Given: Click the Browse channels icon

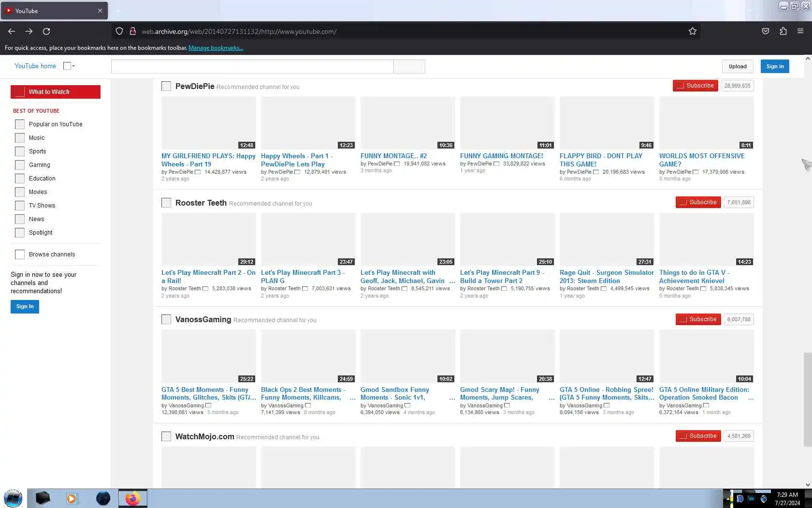Looking at the screenshot, I should click(x=20, y=254).
